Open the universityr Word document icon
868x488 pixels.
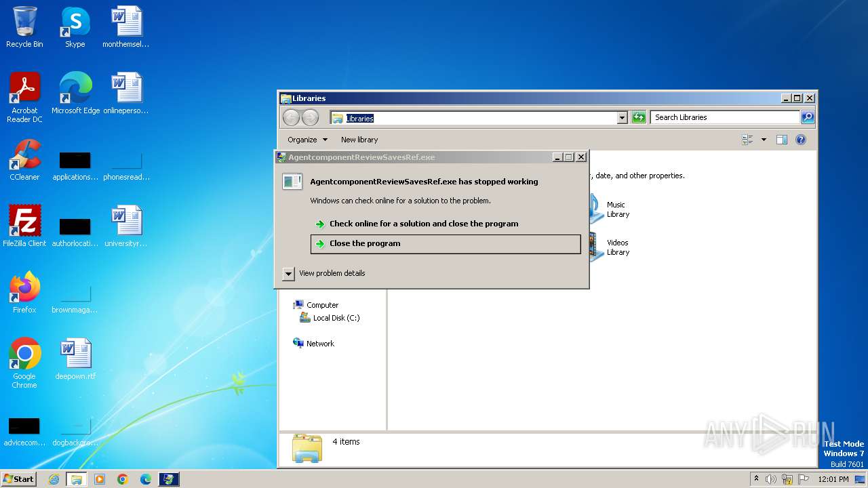(126, 226)
